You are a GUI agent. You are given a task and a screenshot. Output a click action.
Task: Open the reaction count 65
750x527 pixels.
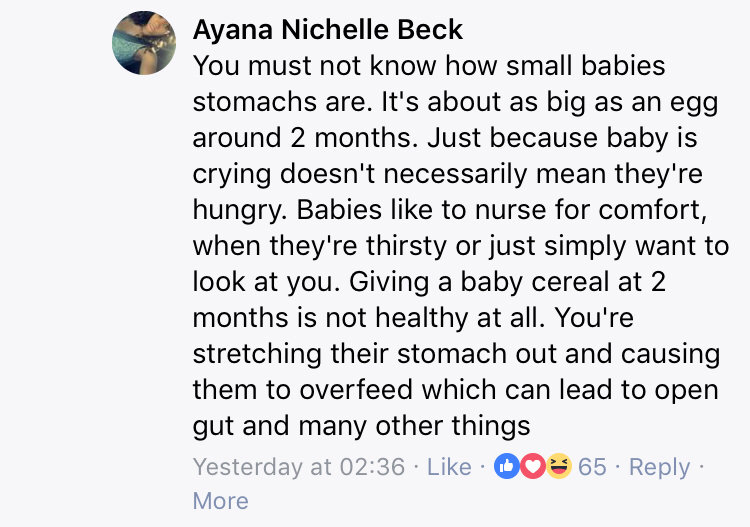click(x=592, y=467)
